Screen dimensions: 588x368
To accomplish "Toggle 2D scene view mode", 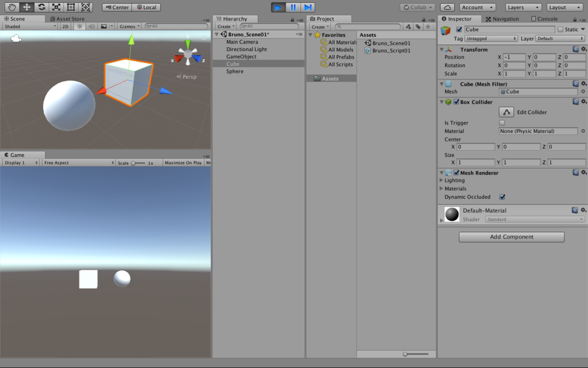I will pos(65,26).
